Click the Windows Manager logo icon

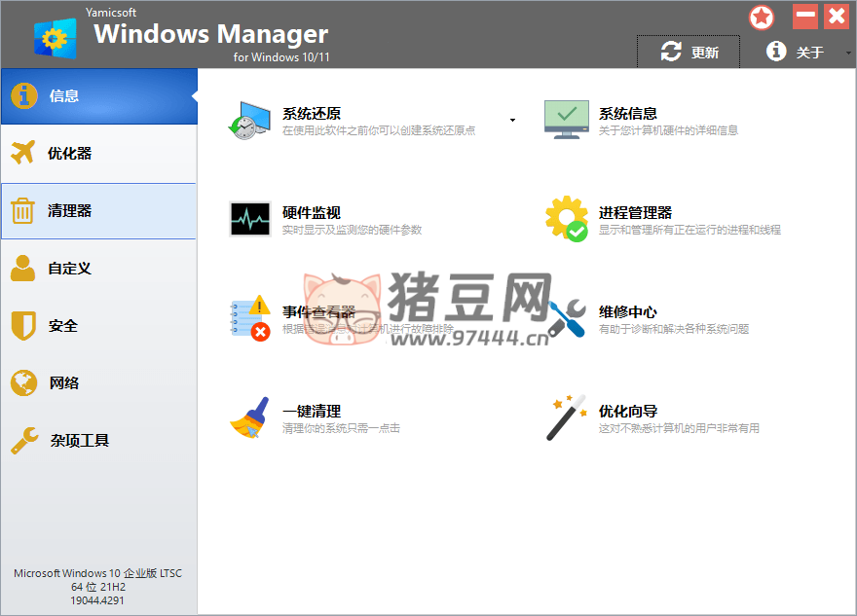point(55,37)
